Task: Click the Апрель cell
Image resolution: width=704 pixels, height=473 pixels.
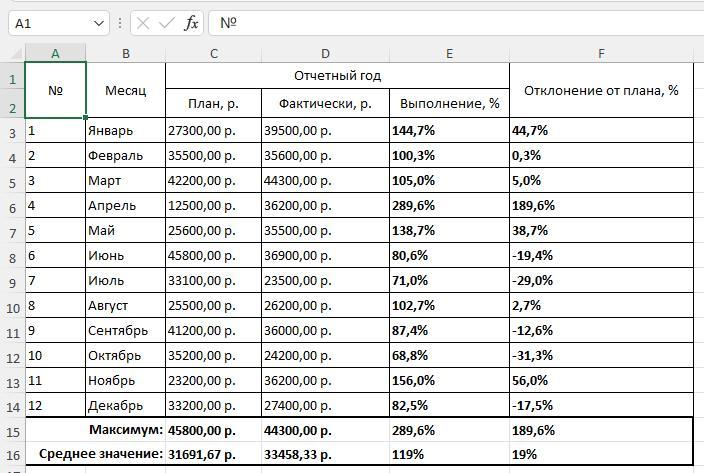Action: click(126, 206)
